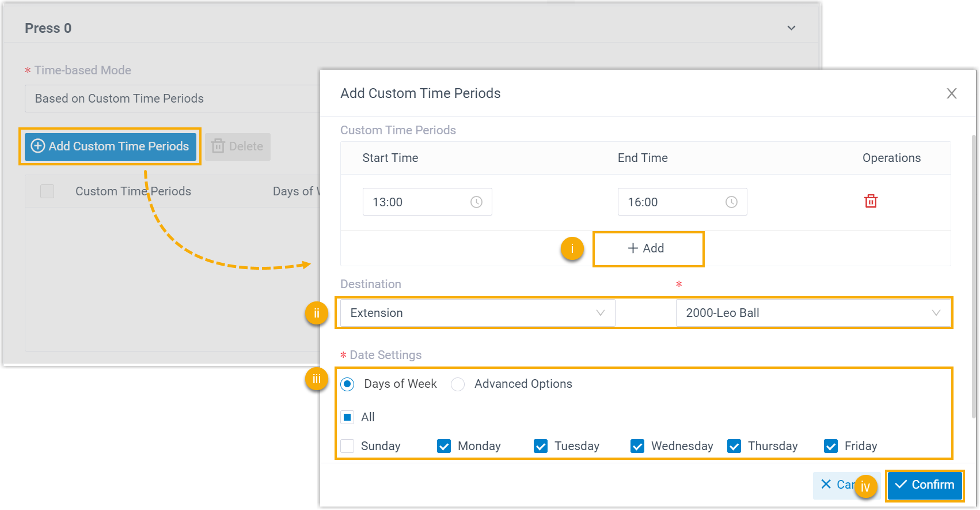Close the Add Custom Time Periods dialog
Image resolution: width=980 pixels, height=510 pixels.
pos(951,93)
